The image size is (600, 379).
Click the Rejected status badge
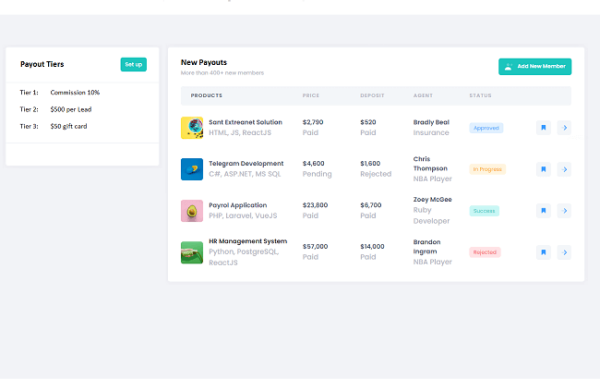(x=485, y=252)
